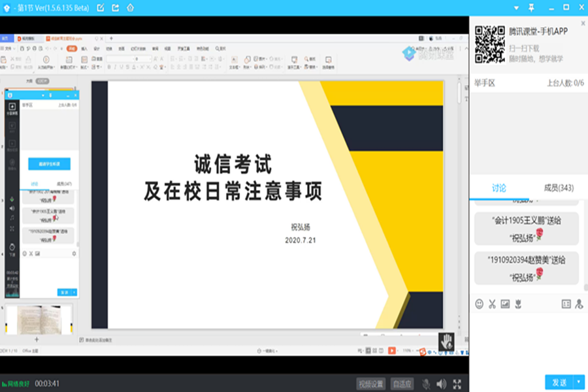
Task: Click the answer sheet icon in chat toolbar
Action: pos(566,304)
